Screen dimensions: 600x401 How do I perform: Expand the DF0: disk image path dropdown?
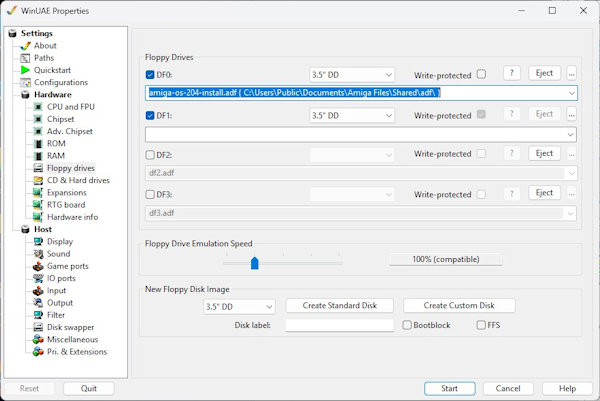coord(571,93)
